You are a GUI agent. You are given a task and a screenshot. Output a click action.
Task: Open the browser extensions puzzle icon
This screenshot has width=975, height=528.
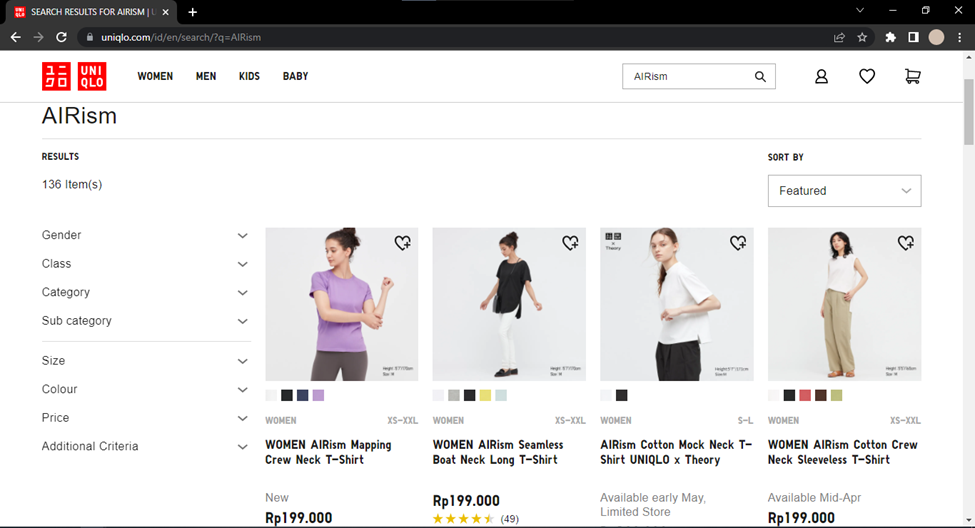[x=890, y=37]
